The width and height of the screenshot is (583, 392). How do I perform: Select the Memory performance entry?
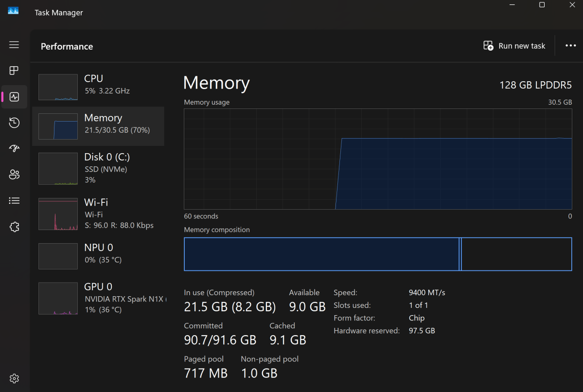coord(99,126)
